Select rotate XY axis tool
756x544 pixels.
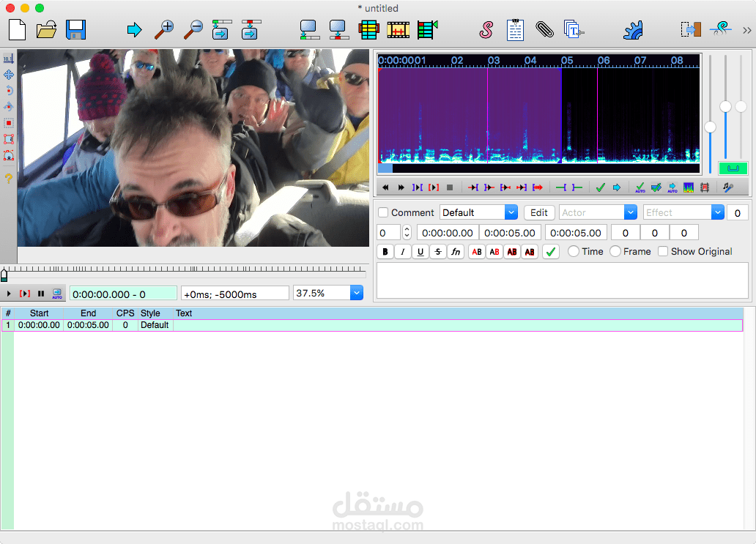tap(9, 107)
